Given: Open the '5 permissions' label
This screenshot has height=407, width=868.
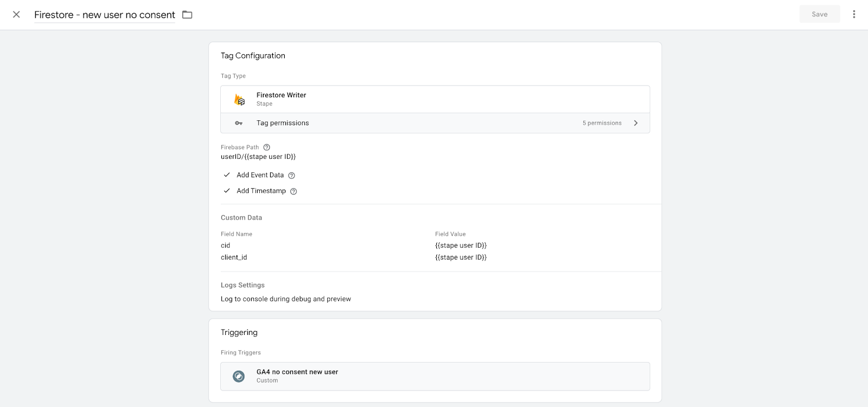Looking at the screenshot, I should coord(602,123).
